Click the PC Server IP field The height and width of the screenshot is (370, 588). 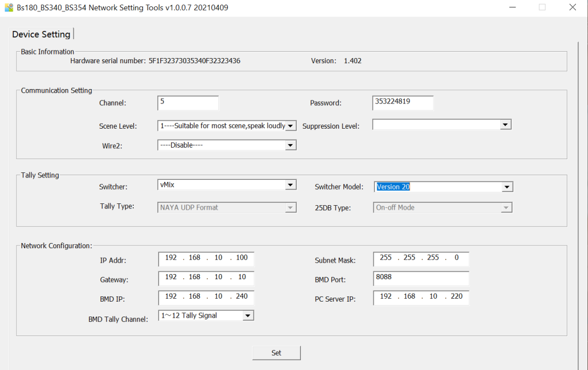pos(421,298)
